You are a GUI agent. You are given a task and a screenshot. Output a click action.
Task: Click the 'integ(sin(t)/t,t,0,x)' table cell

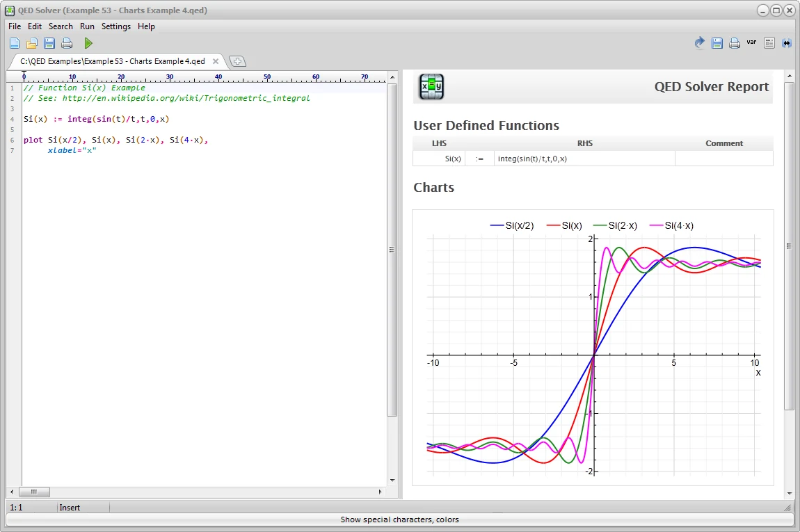tap(584, 159)
